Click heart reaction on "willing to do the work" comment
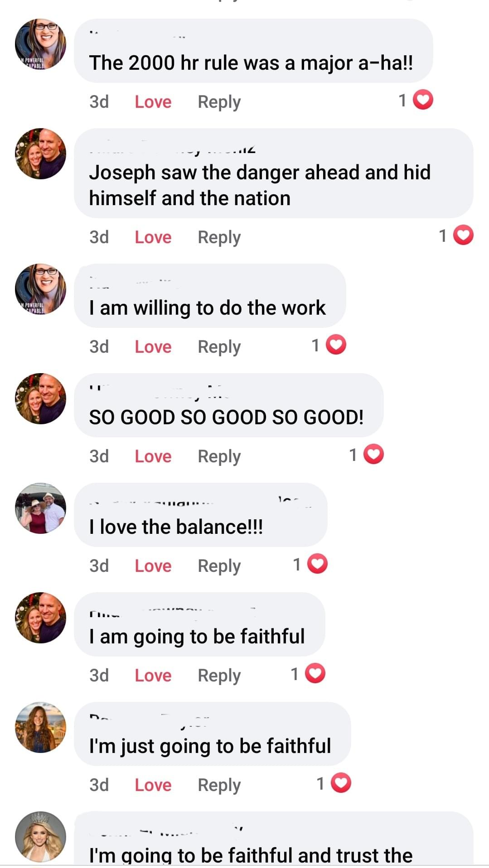489x868 pixels. point(337,345)
